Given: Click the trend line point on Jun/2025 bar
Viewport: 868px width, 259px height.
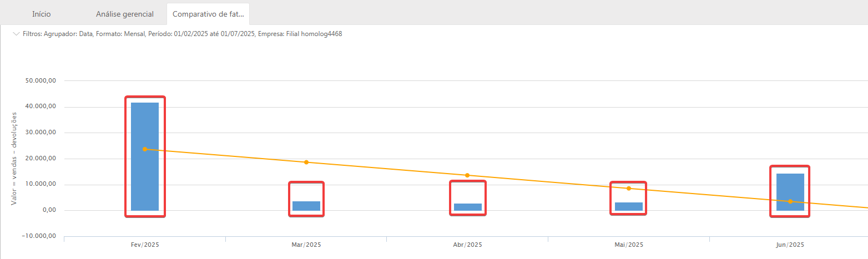Looking at the screenshot, I should 790,201.
